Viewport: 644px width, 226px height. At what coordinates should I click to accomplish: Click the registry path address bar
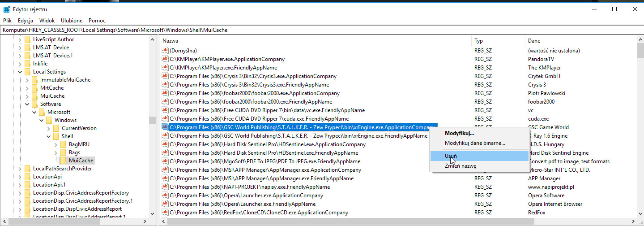[x=322, y=30]
